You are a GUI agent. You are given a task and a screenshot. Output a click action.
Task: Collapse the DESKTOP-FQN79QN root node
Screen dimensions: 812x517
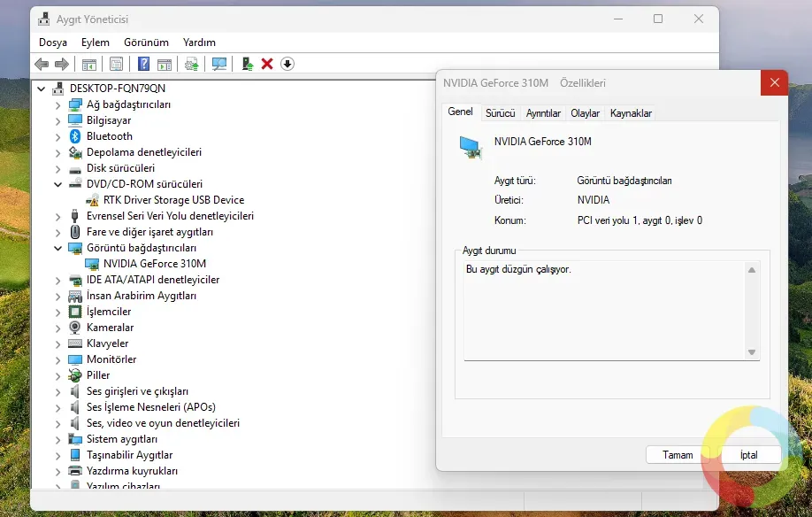pos(41,89)
